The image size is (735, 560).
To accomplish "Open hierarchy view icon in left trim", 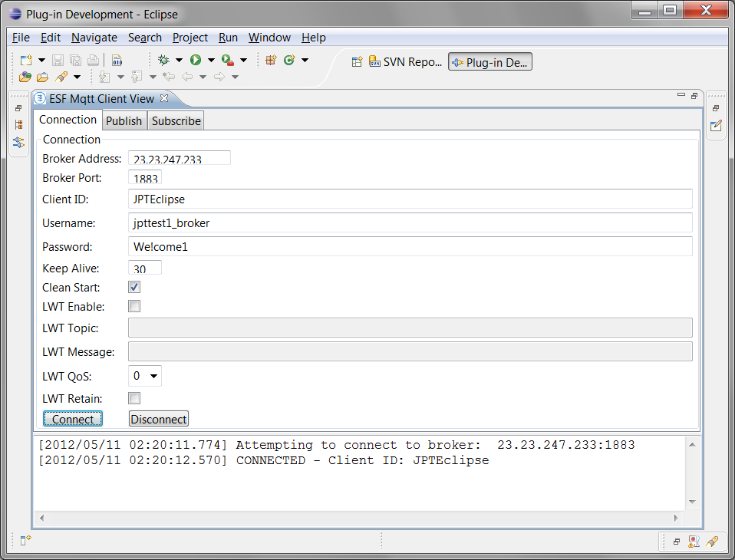I will 18,124.
